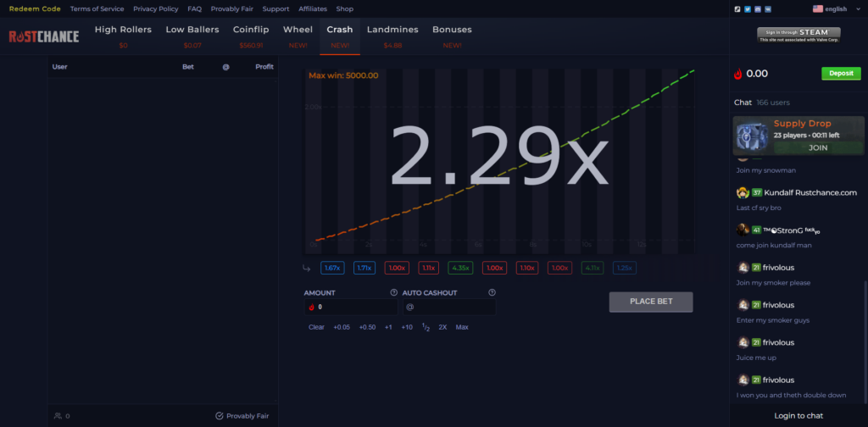Click the US flag language icon
The width and height of the screenshot is (868, 427).
tap(818, 8)
